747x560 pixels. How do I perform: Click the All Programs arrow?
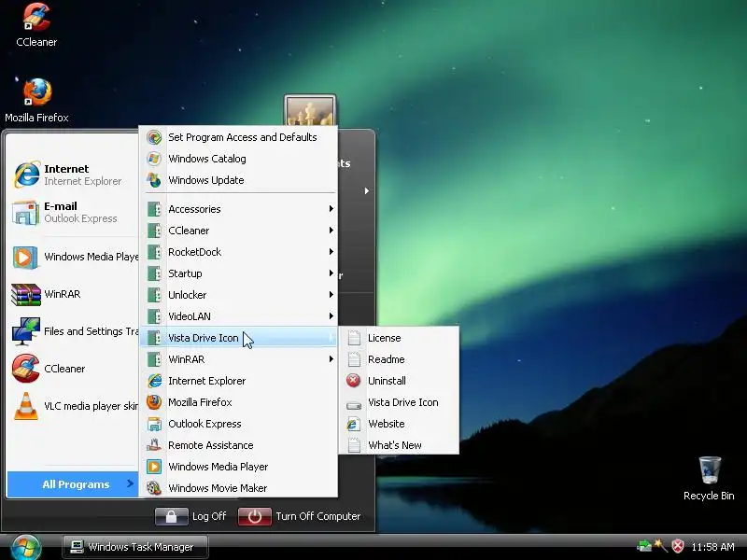[130, 483]
